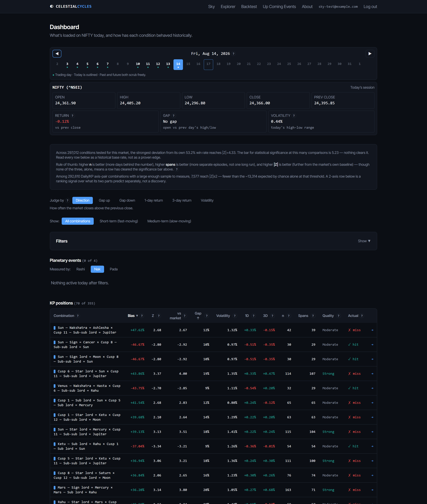Select 1-day return judge option
Image resolution: width=427 pixels, height=504 pixels.
point(153,200)
